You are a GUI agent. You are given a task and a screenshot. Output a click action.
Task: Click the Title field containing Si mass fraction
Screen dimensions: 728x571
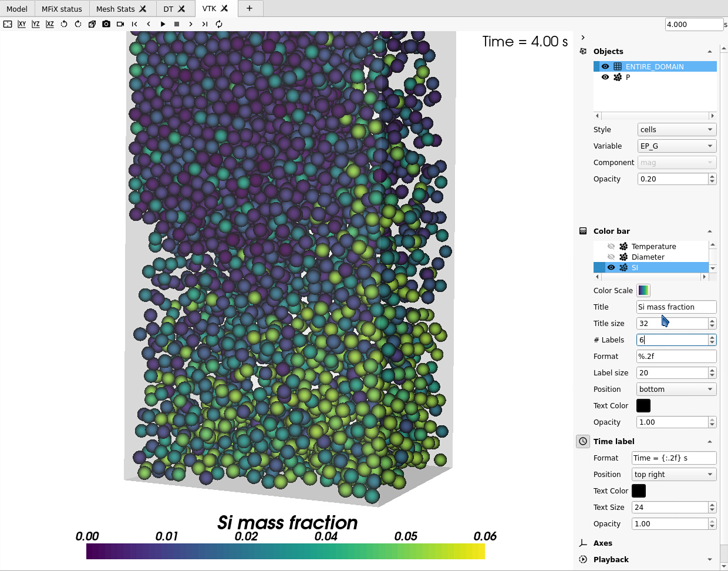coord(676,307)
